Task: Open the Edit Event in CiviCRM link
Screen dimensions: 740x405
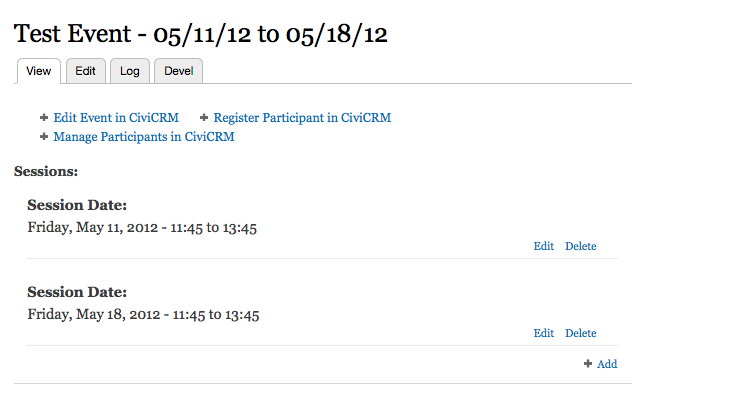Action: [x=116, y=118]
